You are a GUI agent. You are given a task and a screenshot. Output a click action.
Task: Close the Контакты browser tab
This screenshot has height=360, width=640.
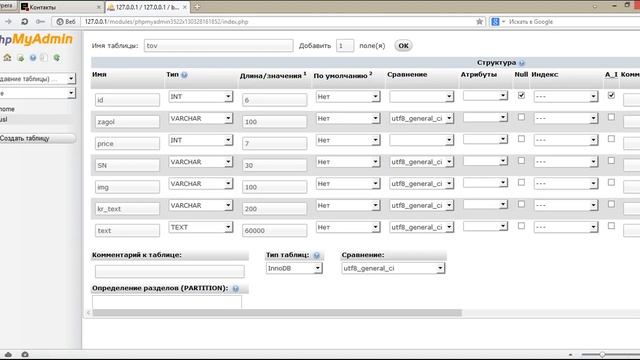(x=98, y=7)
